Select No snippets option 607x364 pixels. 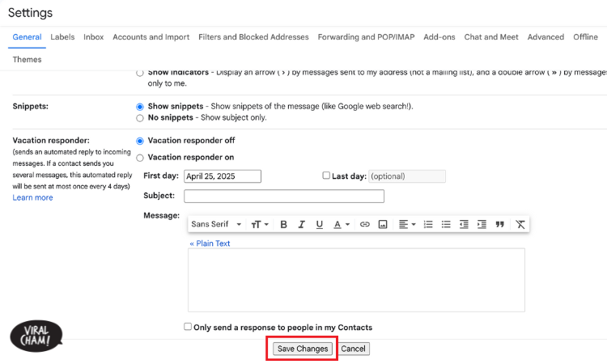click(x=140, y=118)
